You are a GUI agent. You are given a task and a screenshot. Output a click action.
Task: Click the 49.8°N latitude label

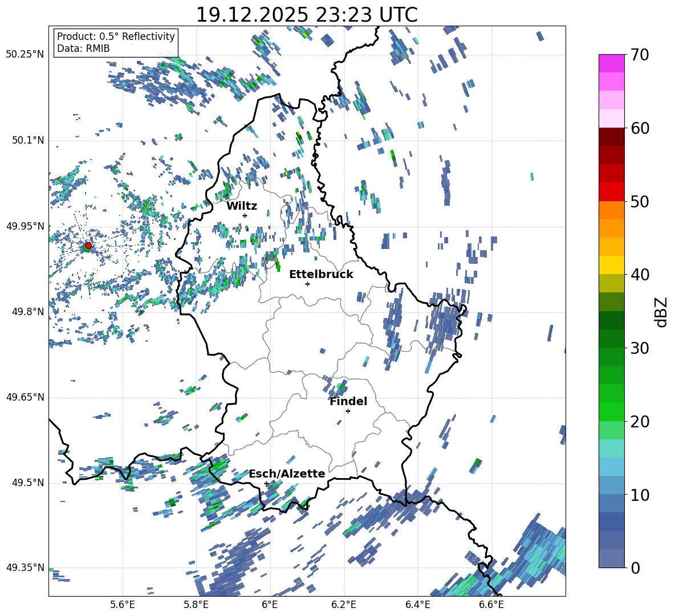coord(27,312)
